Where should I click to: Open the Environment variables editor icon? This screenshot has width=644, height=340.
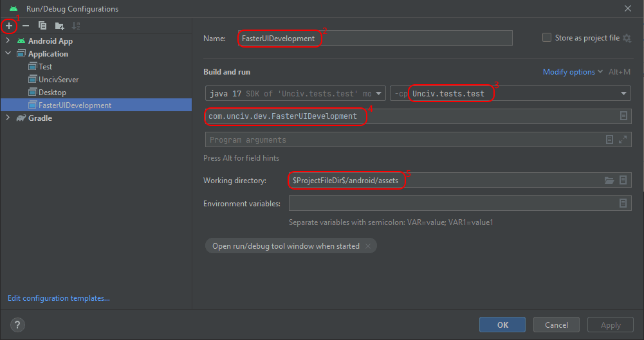[x=623, y=203]
